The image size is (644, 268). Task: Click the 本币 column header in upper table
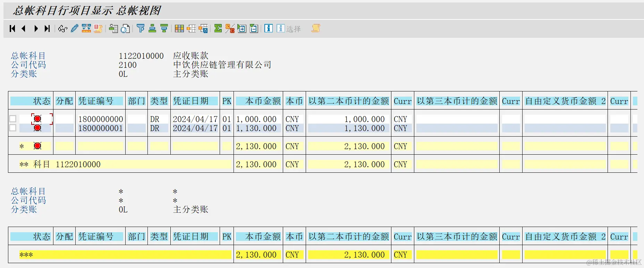pos(294,101)
